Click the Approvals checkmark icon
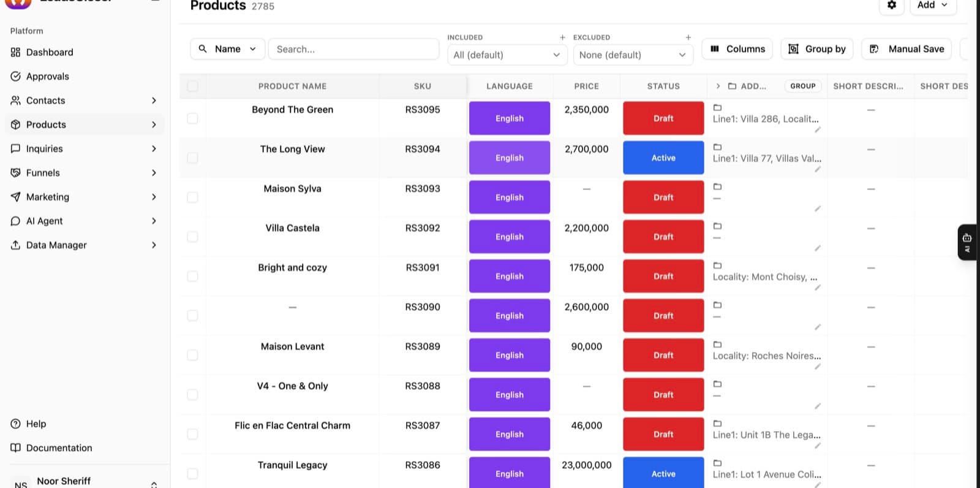This screenshot has width=980, height=488. click(16, 77)
